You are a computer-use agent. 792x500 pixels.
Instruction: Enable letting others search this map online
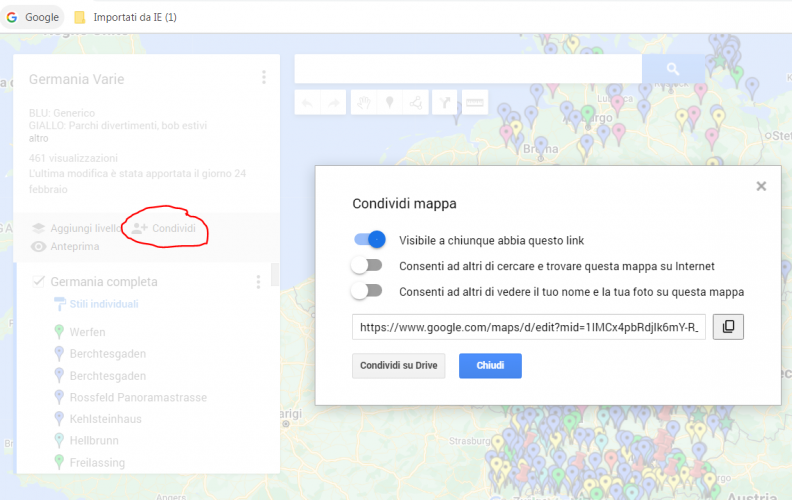pos(367,266)
